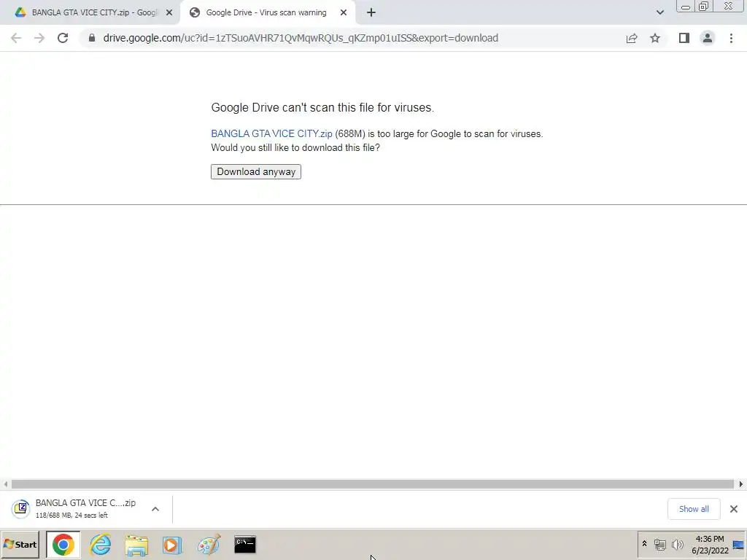This screenshot has height=560, width=747.
Task: Click the horizontal scrollbar track
Action: [x=373, y=484]
